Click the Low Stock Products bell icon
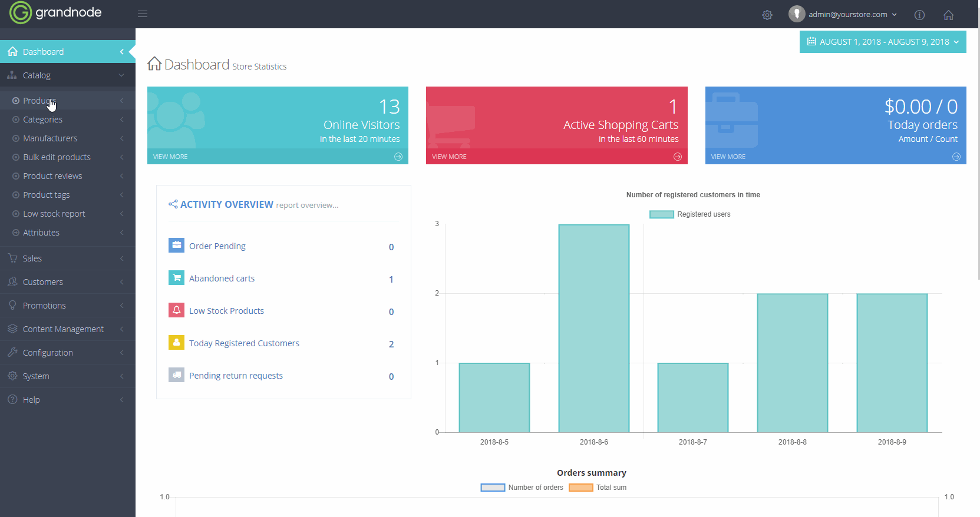Screen dimensions: 980x517 [176, 310]
